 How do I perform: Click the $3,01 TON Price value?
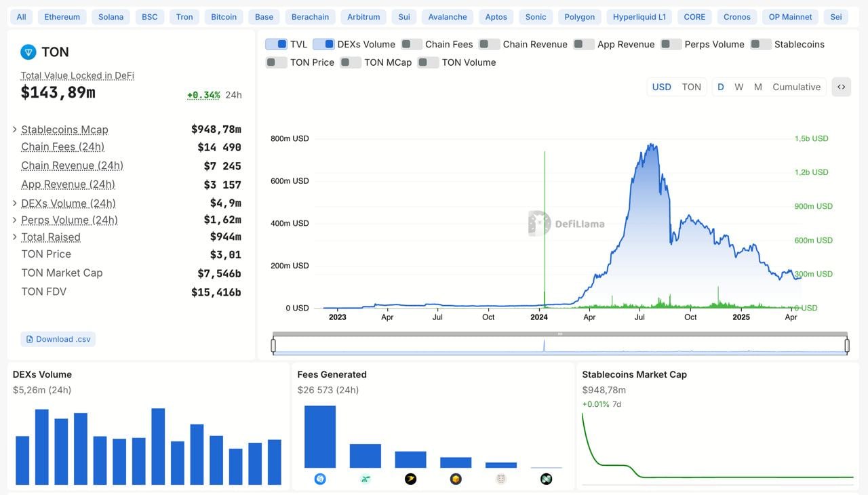(x=225, y=255)
